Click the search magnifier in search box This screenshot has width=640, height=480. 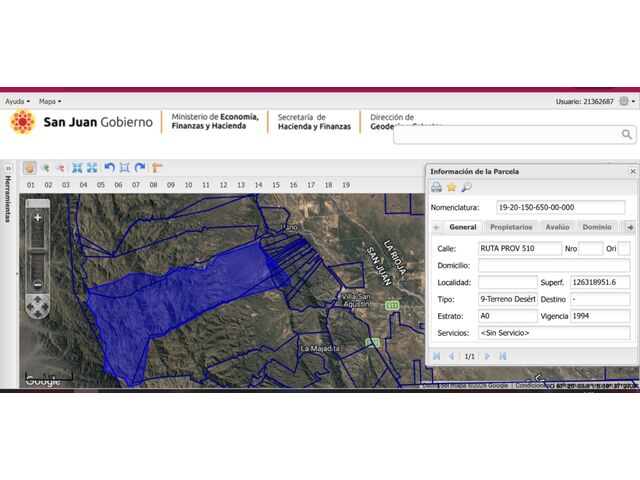pos(627,135)
